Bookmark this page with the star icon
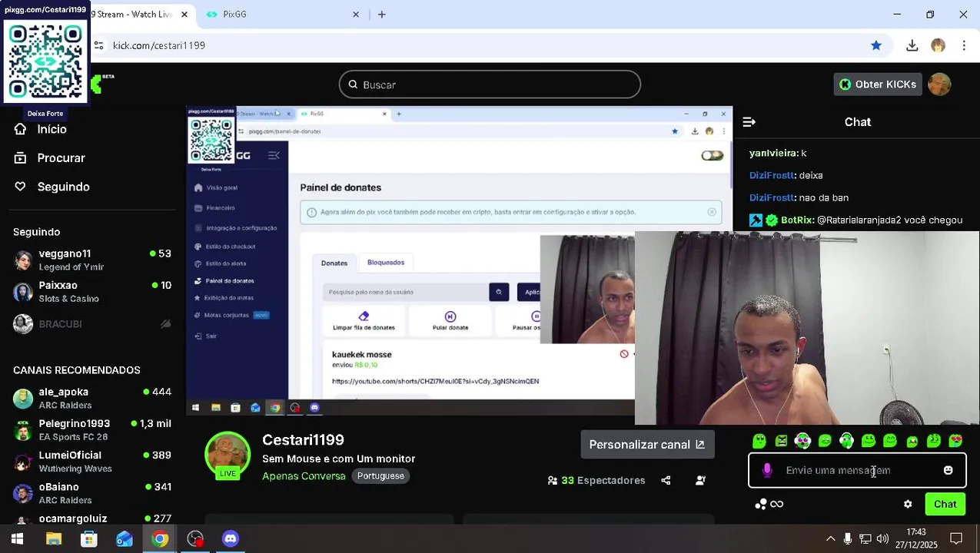 (875, 45)
